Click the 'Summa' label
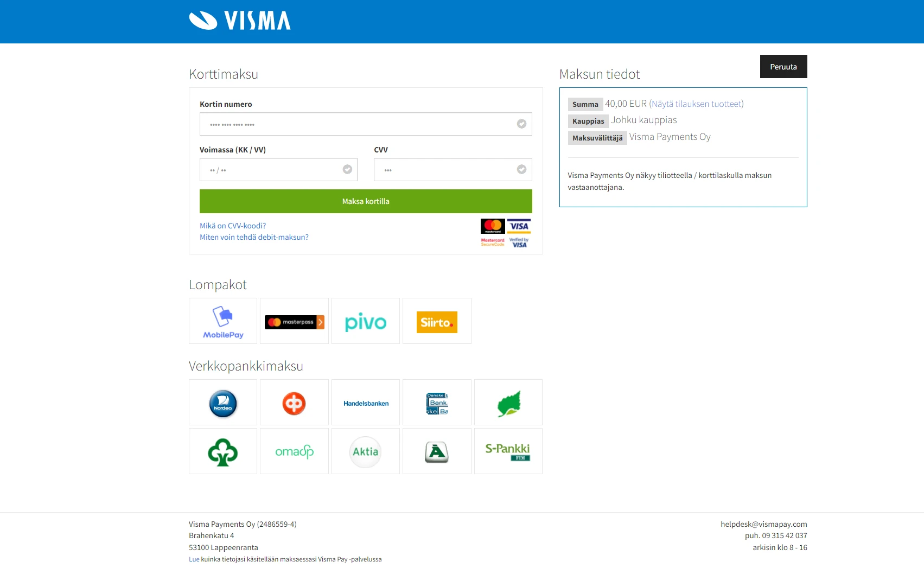This screenshot has height=568, width=924. pos(585,104)
